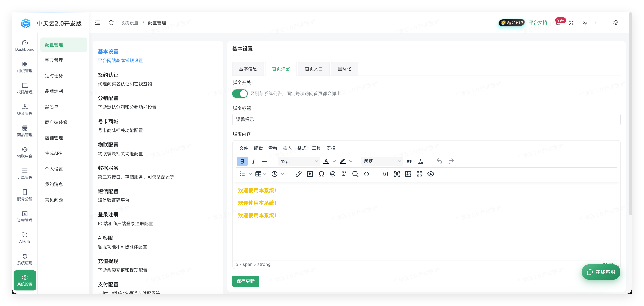
Task: Redo the editor change
Action: 451,161
